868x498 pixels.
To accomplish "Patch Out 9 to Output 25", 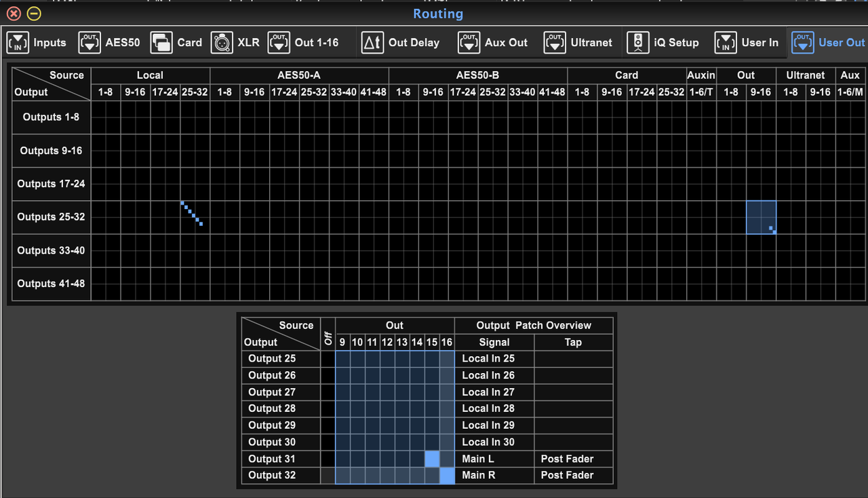I will pos(342,358).
